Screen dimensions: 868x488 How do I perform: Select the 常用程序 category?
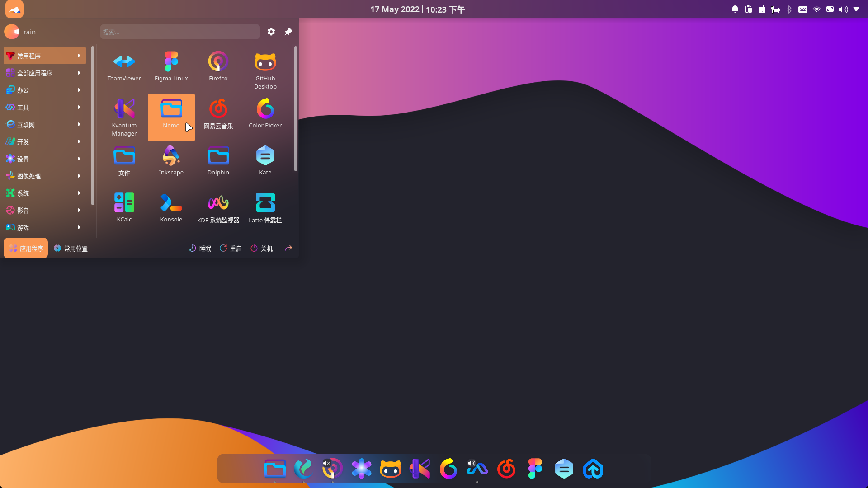point(44,56)
